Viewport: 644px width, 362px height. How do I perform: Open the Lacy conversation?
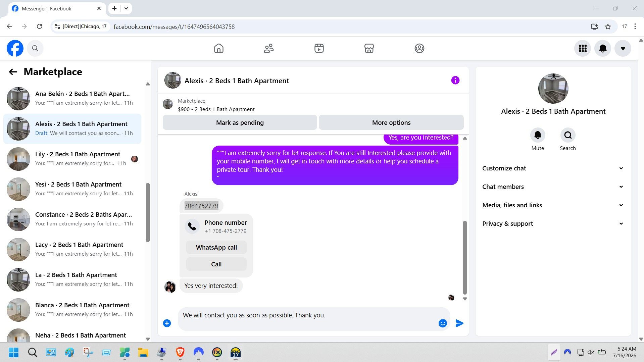[72, 250]
